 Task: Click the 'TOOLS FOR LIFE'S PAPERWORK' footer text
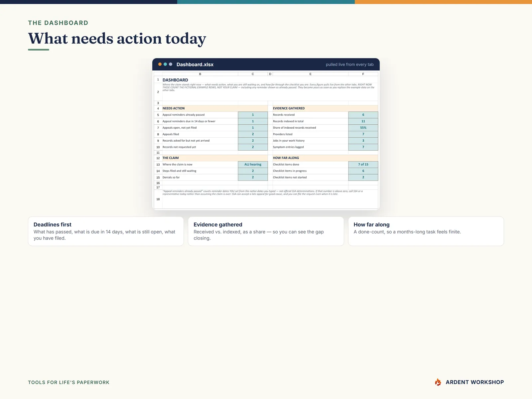(69, 382)
